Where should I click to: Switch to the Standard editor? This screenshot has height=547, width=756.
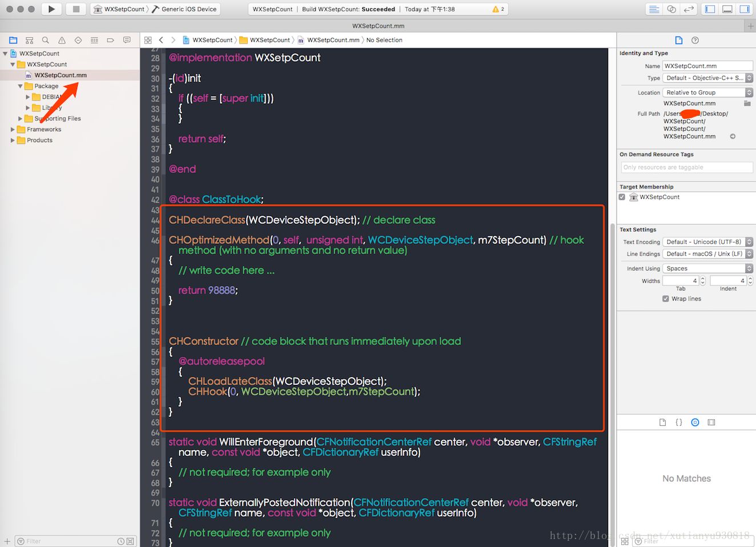(654, 9)
